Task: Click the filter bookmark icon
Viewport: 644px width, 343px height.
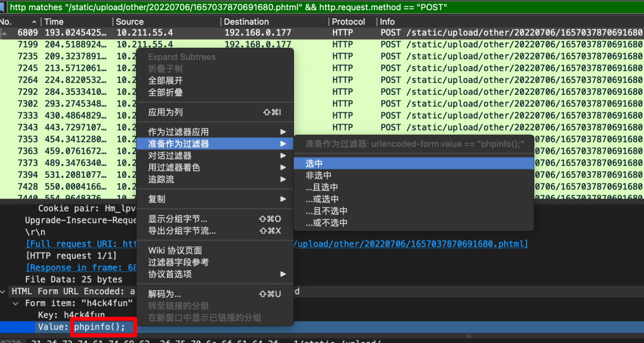Action: click(x=2, y=7)
